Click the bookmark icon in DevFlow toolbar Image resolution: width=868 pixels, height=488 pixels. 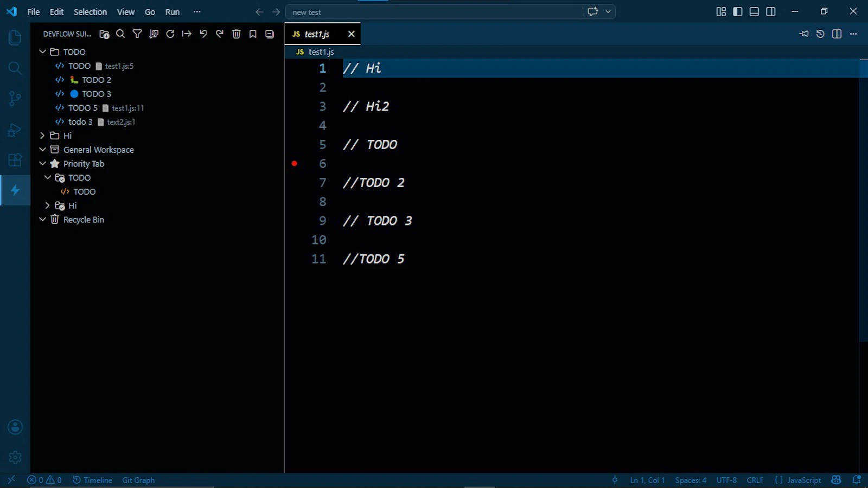pyautogui.click(x=253, y=34)
